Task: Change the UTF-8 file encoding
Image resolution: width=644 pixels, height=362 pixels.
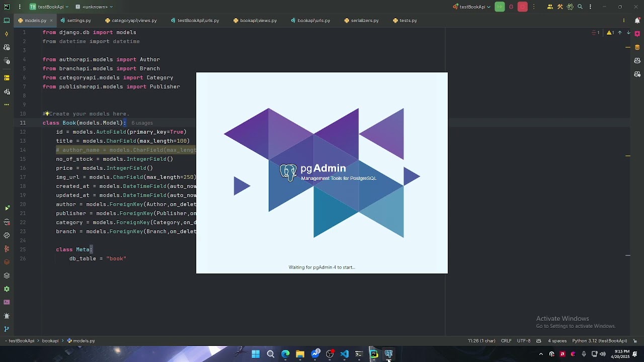Action: 524,341
